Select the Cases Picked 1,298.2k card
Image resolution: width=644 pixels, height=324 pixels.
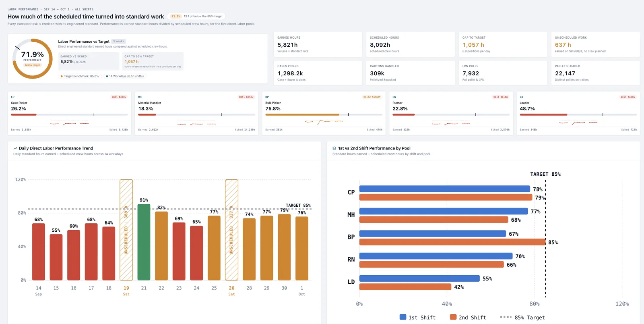tap(318, 73)
